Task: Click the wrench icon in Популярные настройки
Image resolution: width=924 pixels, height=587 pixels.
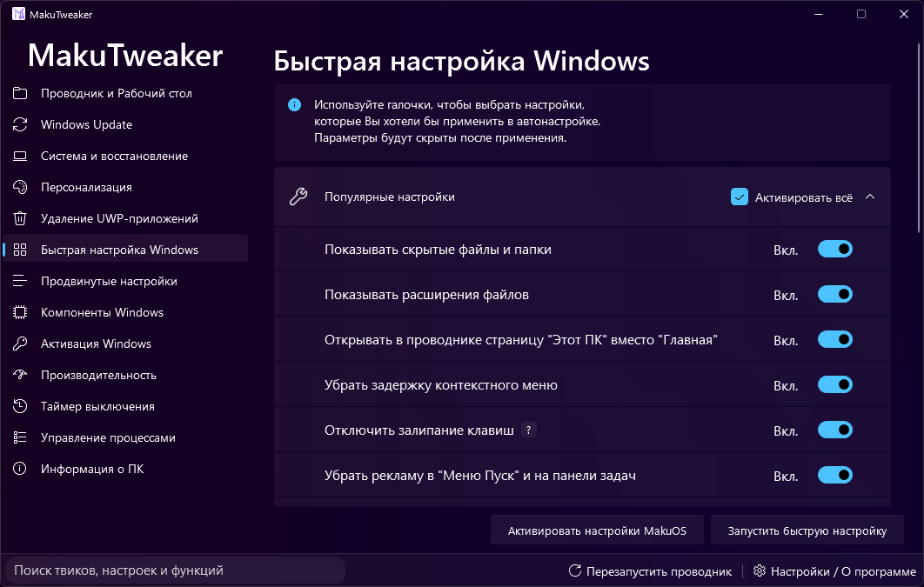Action: [298, 197]
